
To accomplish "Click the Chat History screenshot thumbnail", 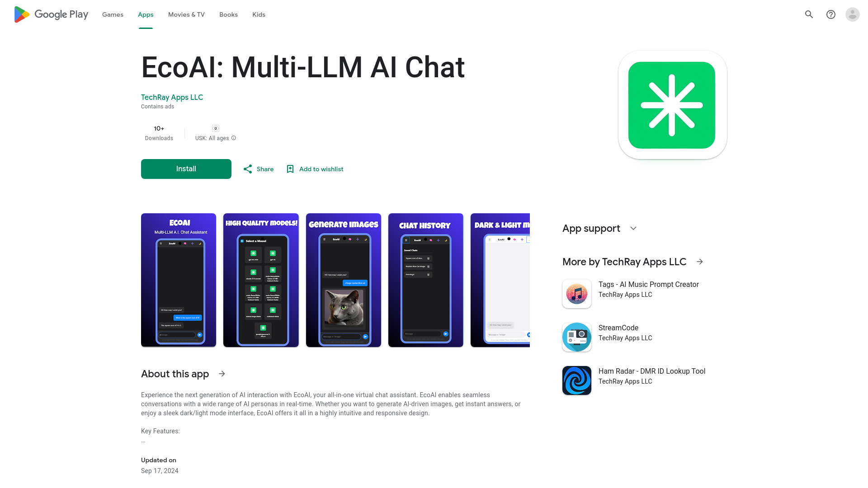I will click(x=426, y=280).
